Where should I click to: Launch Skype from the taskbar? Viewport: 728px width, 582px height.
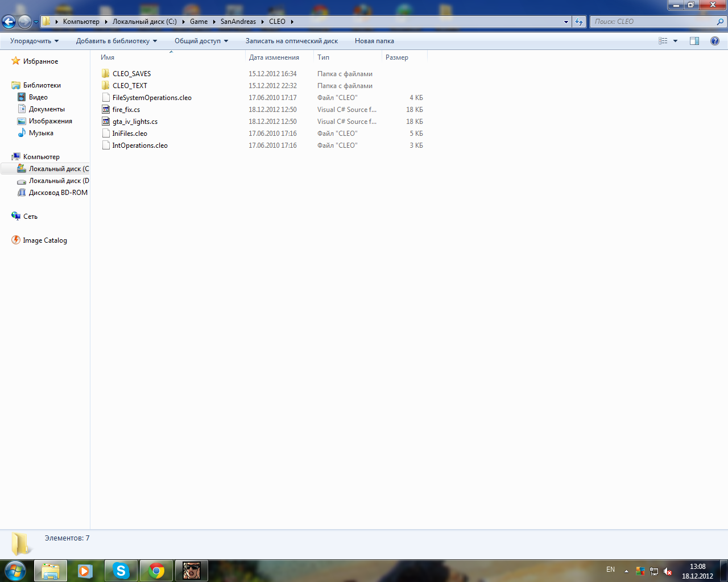pyautogui.click(x=121, y=571)
